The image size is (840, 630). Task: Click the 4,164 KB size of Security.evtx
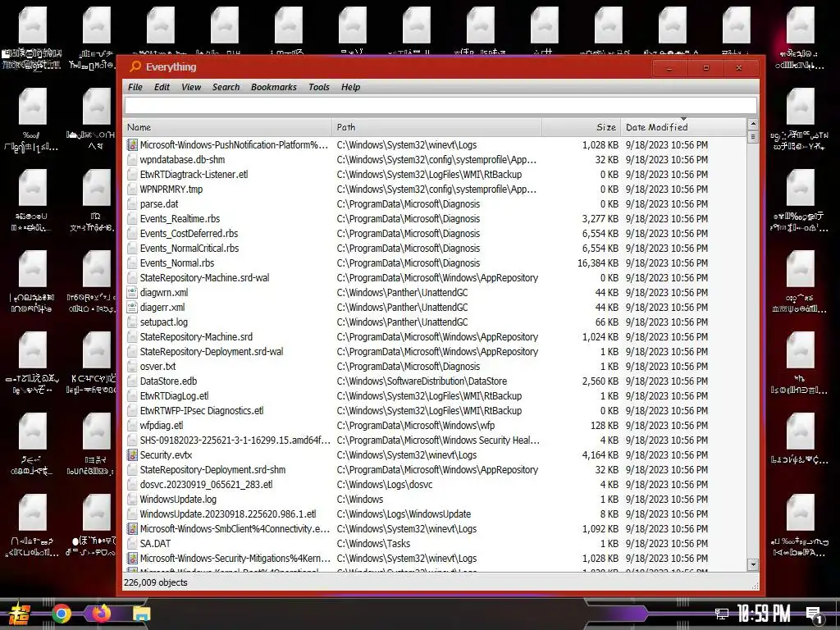point(600,454)
